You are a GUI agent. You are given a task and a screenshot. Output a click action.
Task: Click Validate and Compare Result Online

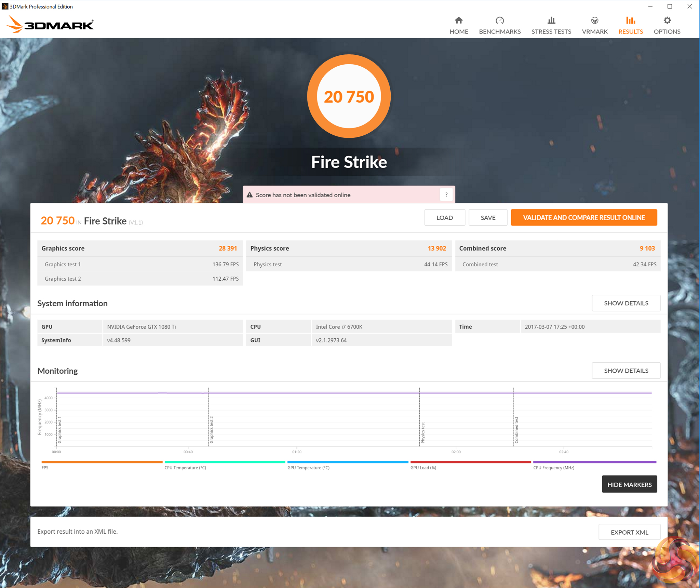(583, 218)
